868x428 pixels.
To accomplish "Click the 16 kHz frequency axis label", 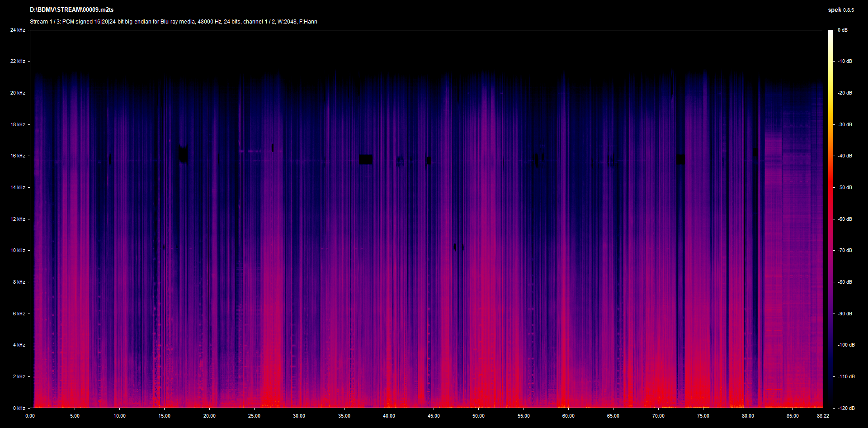I will (x=18, y=156).
